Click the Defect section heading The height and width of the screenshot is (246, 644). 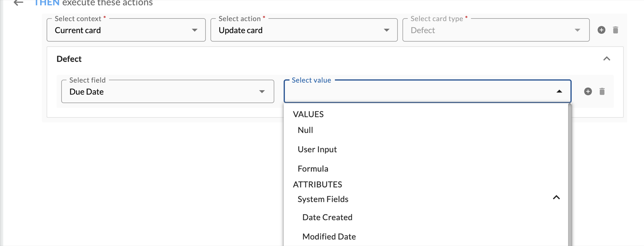point(69,59)
